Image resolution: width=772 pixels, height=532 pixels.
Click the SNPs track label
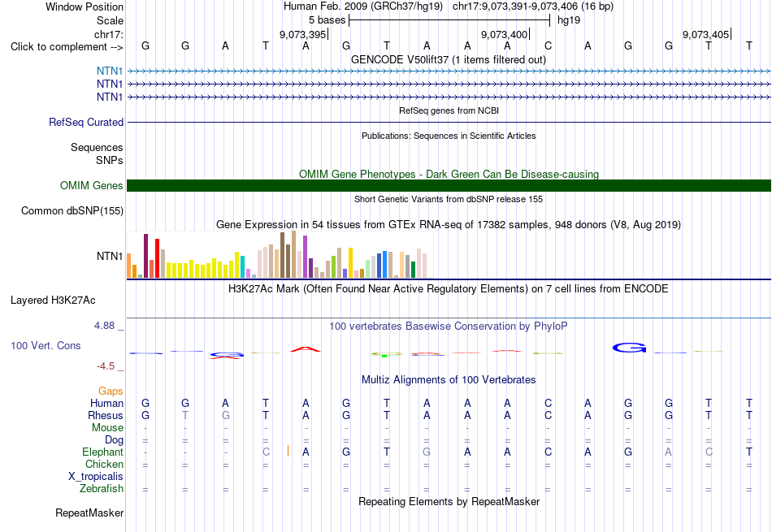(110, 161)
